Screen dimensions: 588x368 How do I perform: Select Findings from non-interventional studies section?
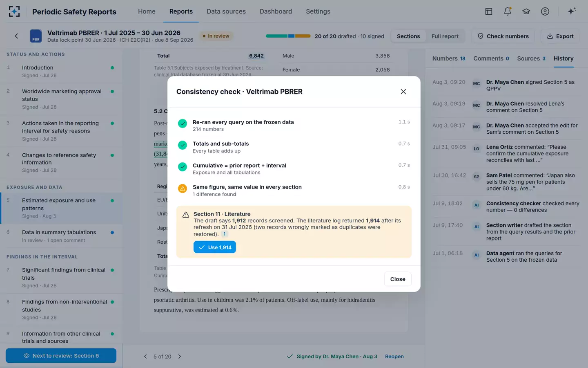(61, 310)
